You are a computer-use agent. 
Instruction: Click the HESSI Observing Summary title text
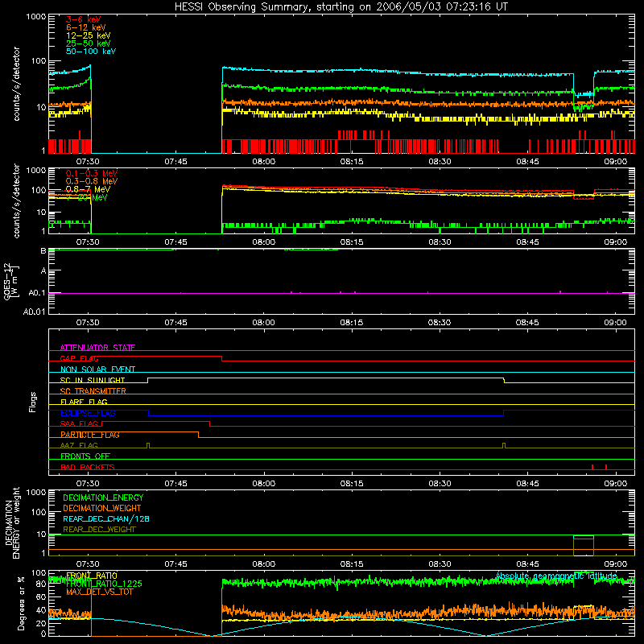point(341,7)
